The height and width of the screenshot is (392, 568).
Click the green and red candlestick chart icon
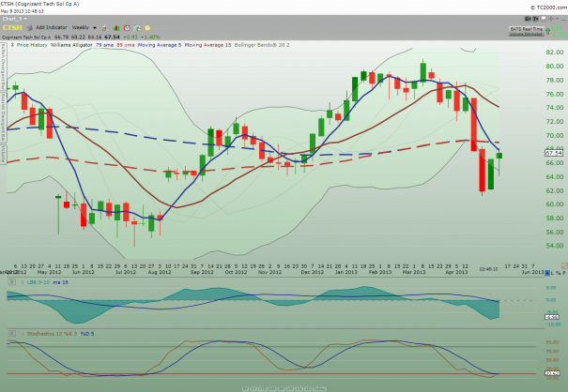[x=116, y=28]
